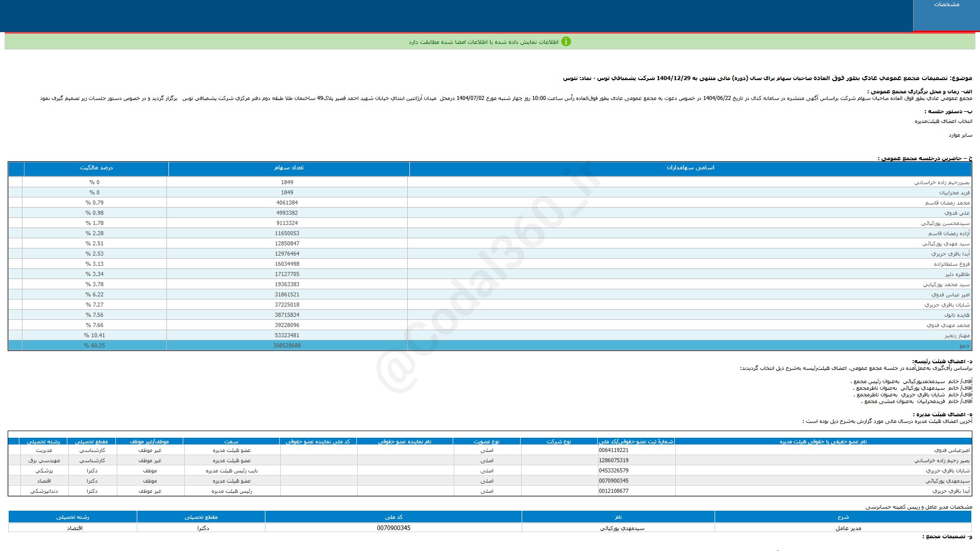The width and height of the screenshot is (980, 551).
Task: Select shareholder row علي فدوي
Action: [957, 213]
